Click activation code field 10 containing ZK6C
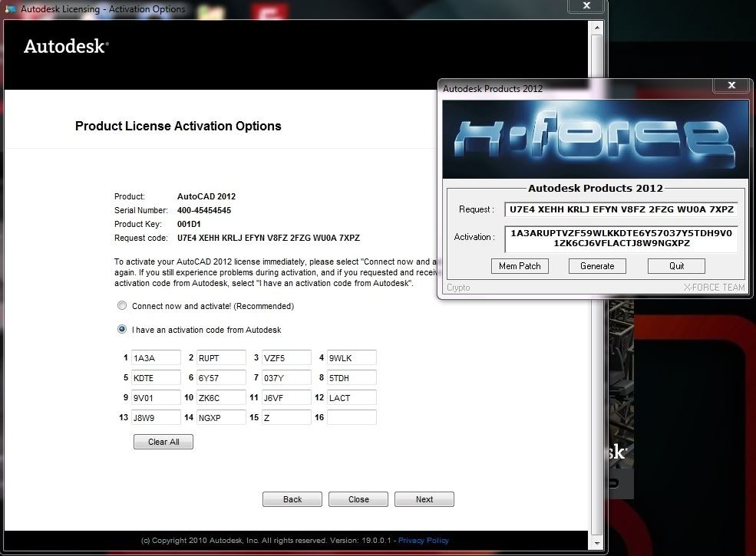Viewport: 756px width, 556px height. 221,397
